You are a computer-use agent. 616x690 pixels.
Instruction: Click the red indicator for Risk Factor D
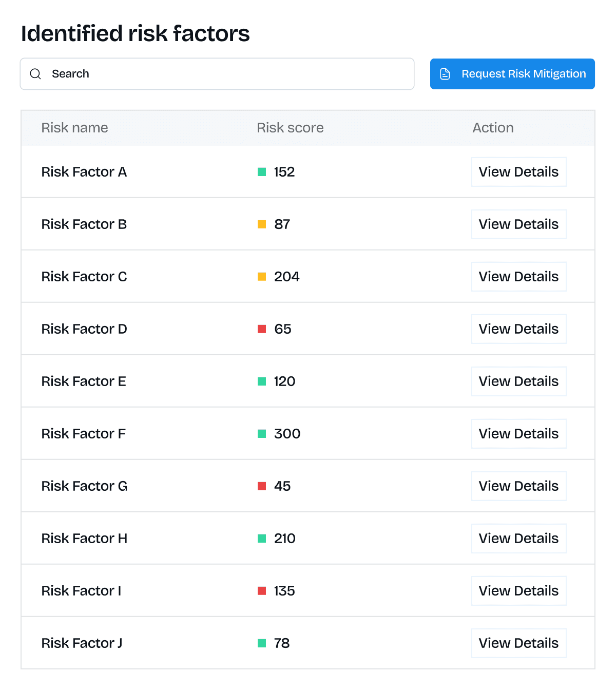pyautogui.click(x=262, y=329)
